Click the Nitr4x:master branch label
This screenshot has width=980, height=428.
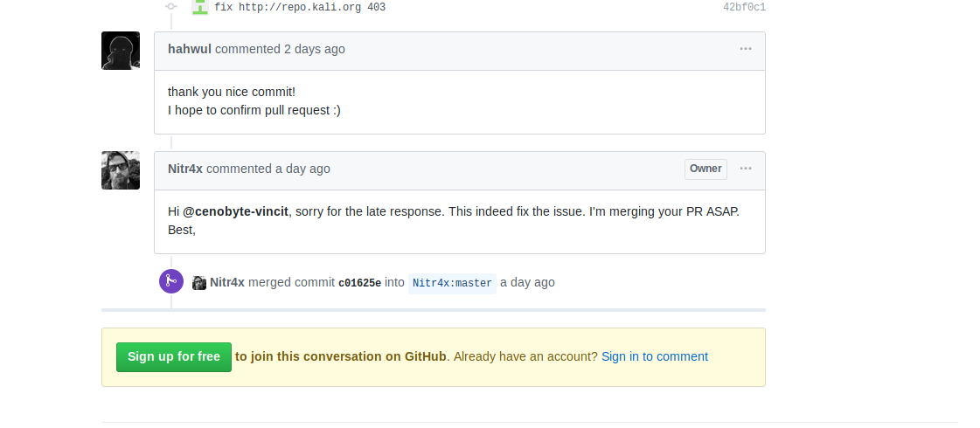(452, 283)
